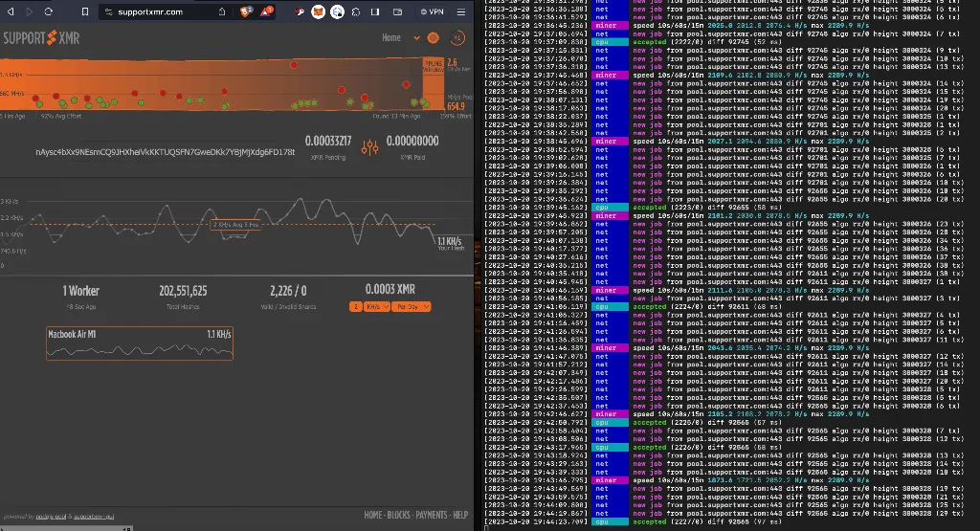Screen dimensions: 980x531
Task: Click the PPLNS Window marker
Action: [x=434, y=66]
